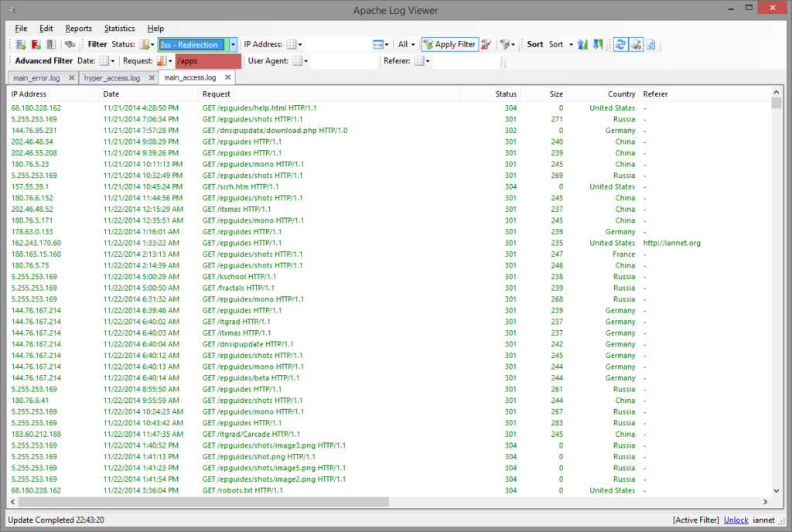Expand the IP Address filter mode arrow
This screenshot has width=792, height=532.
tap(300, 45)
